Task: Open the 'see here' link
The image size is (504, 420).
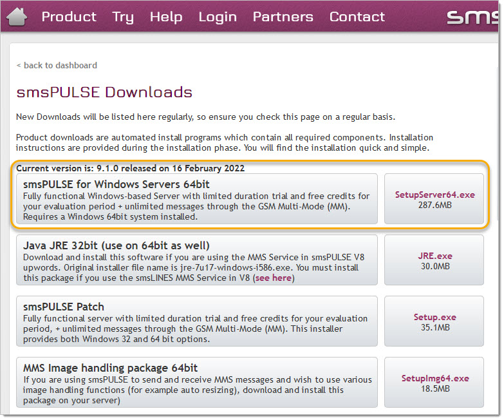Action: (274, 278)
